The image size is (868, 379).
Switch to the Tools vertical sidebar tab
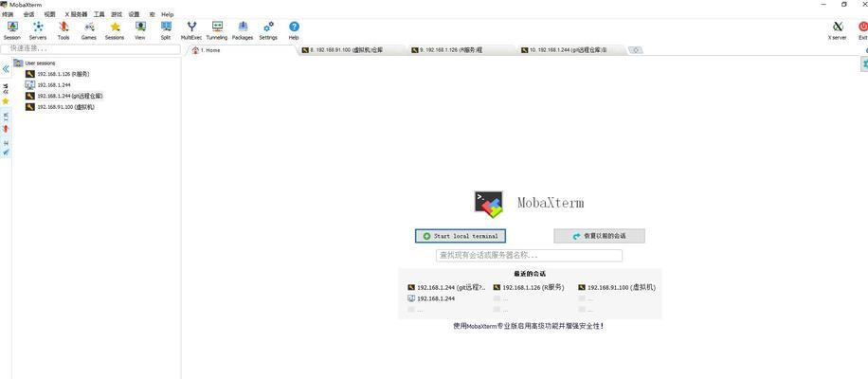click(6, 122)
